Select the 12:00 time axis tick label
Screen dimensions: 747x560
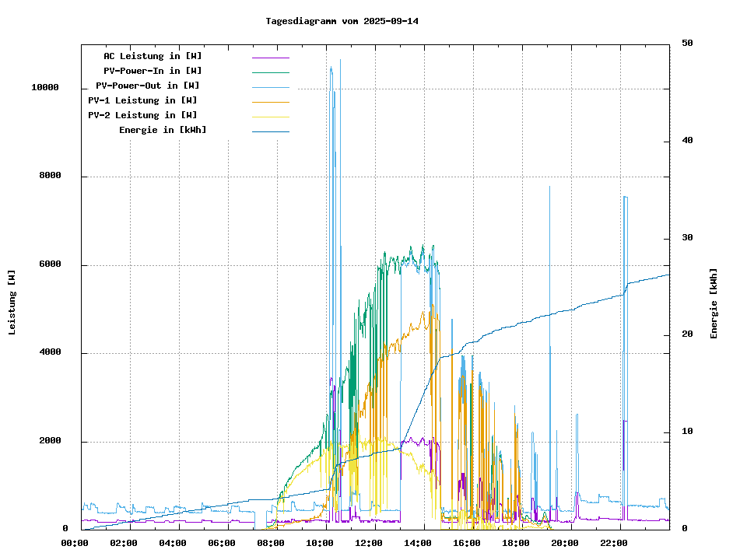tap(369, 543)
